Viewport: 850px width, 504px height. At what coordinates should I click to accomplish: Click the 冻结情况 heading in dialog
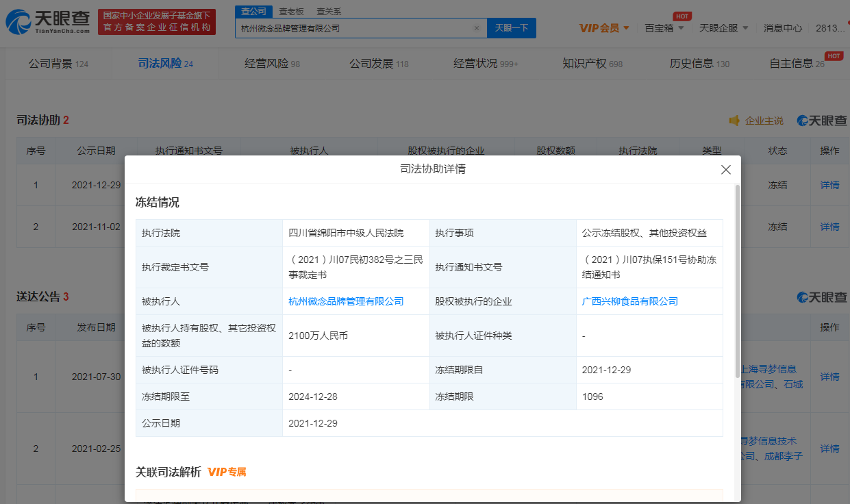158,202
